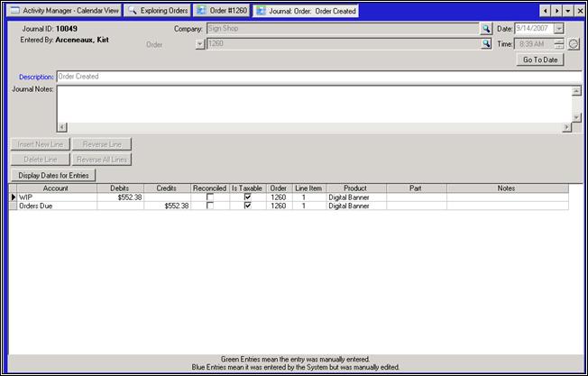Image resolution: width=588 pixels, height=376 pixels.
Task: Click Journal Notes scroll down arrow
Action: (x=576, y=118)
